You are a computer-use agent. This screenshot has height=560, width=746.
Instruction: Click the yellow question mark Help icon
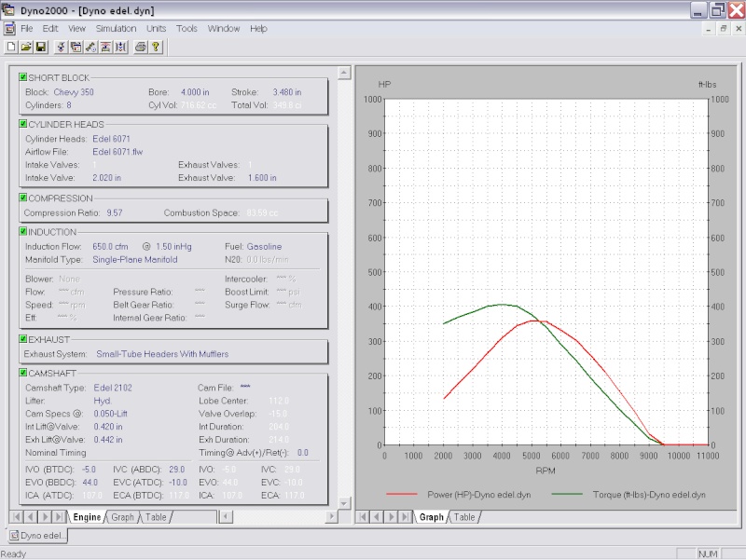[156, 47]
